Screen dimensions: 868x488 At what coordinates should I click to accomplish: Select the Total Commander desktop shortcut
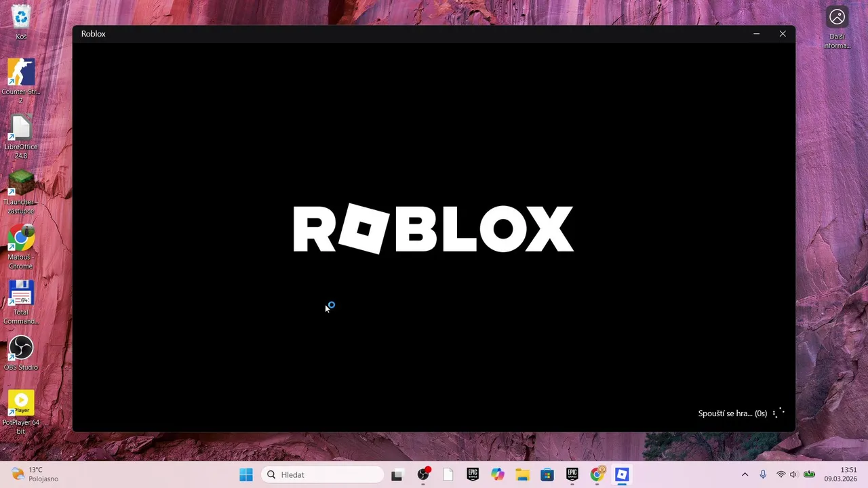(x=21, y=302)
